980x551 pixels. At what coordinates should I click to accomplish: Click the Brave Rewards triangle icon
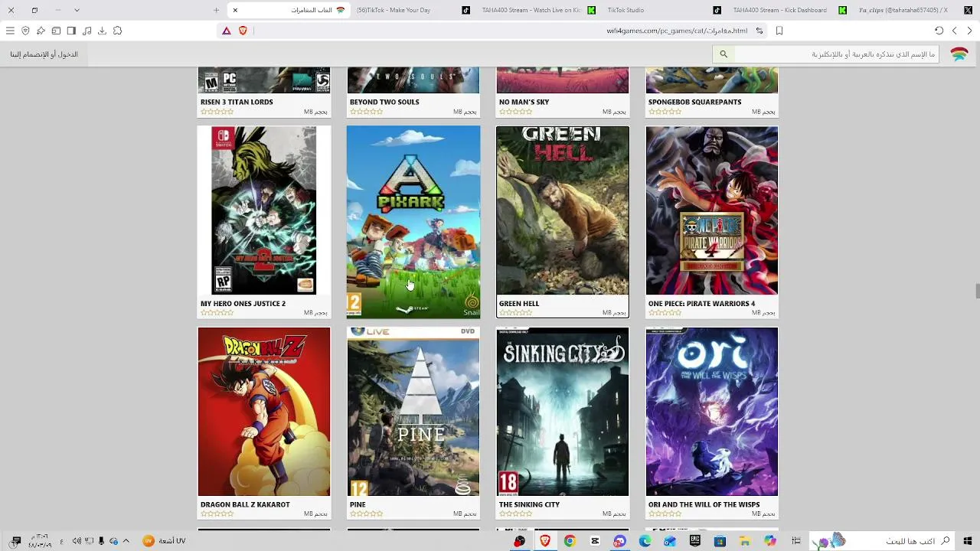click(227, 31)
